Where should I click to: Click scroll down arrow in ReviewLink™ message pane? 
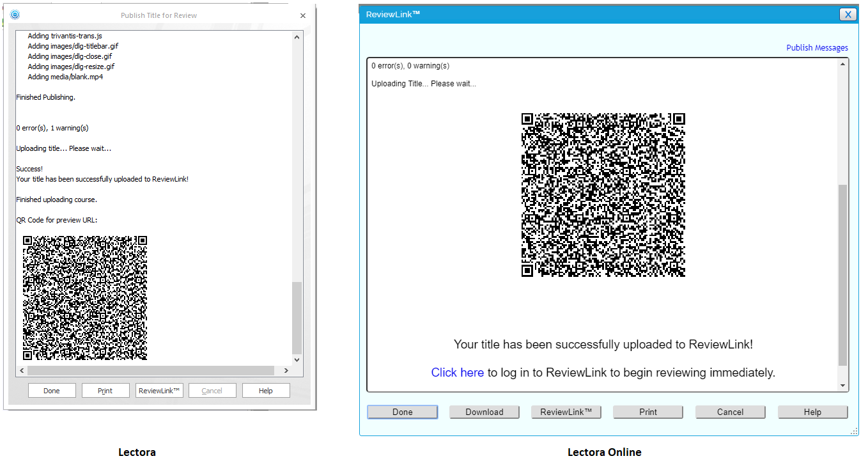843,386
